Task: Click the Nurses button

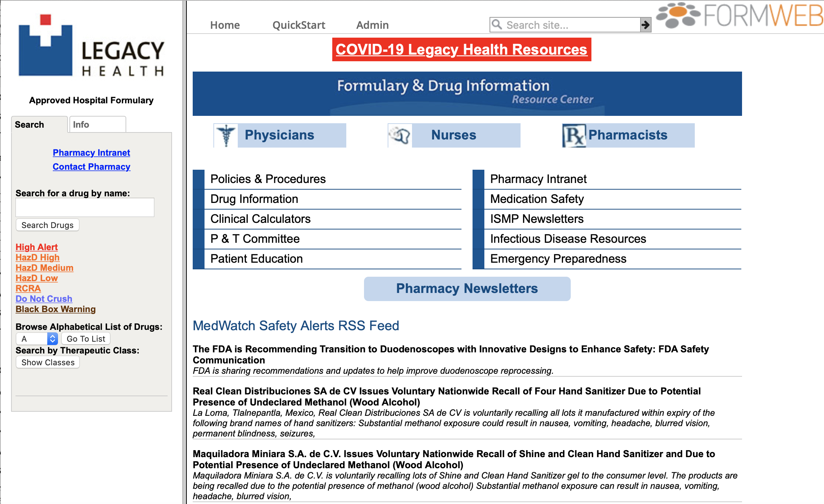Action: [x=454, y=135]
